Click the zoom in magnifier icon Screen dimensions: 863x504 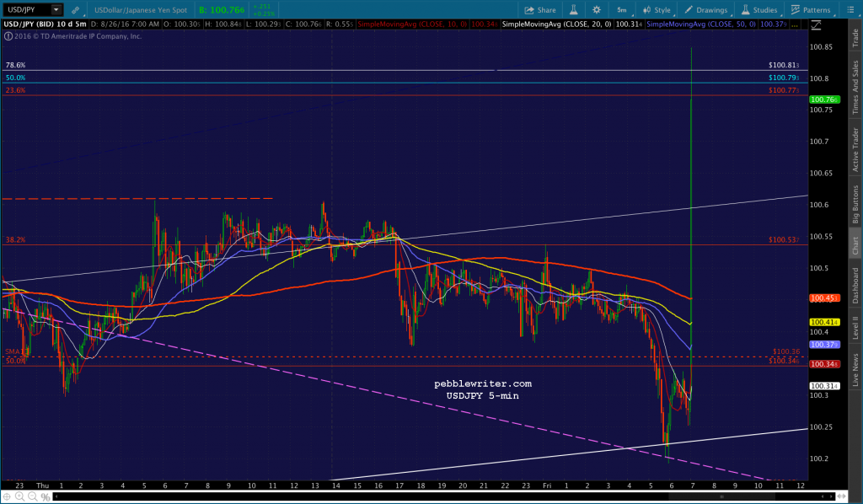click(19, 497)
